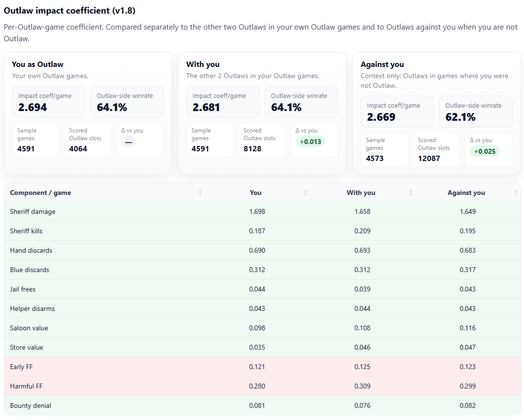Click the "Early FF" row label
The image size is (524, 420).
point(21,367)
